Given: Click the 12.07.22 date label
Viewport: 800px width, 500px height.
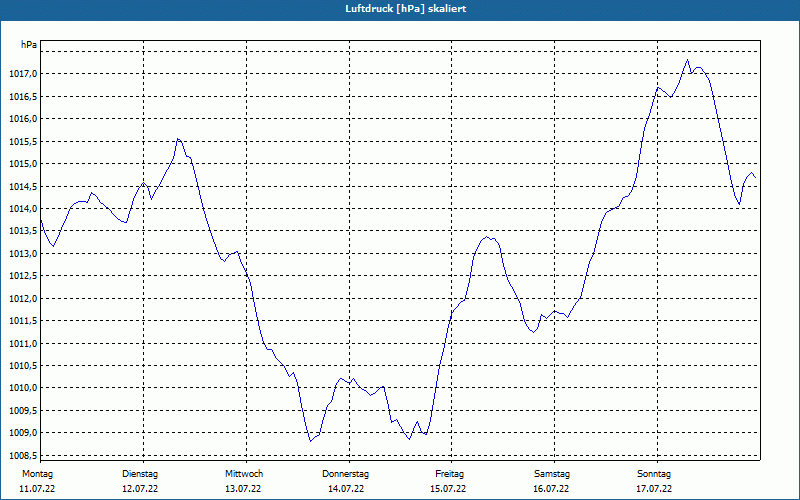Looking at the screenshot, I should (140, 489).
